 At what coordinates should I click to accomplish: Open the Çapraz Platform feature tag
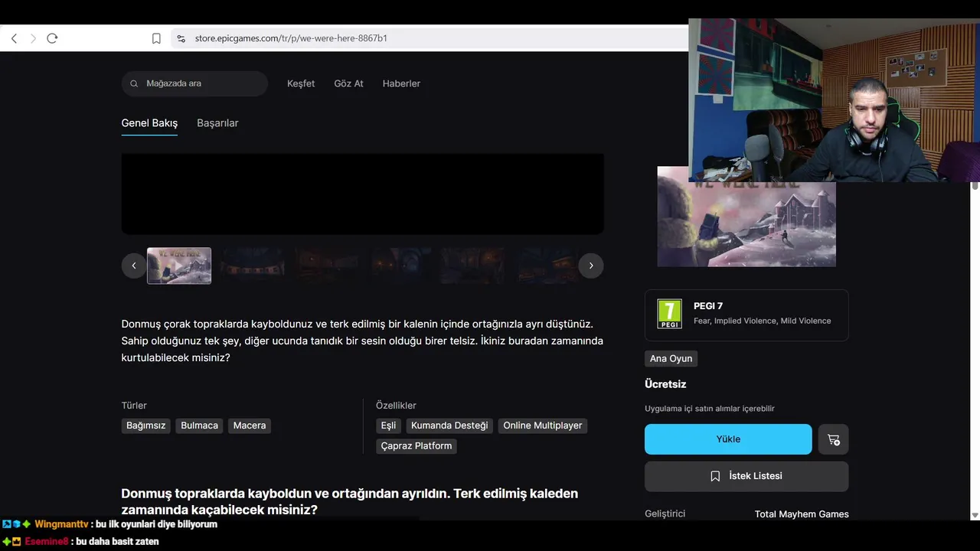416,446
